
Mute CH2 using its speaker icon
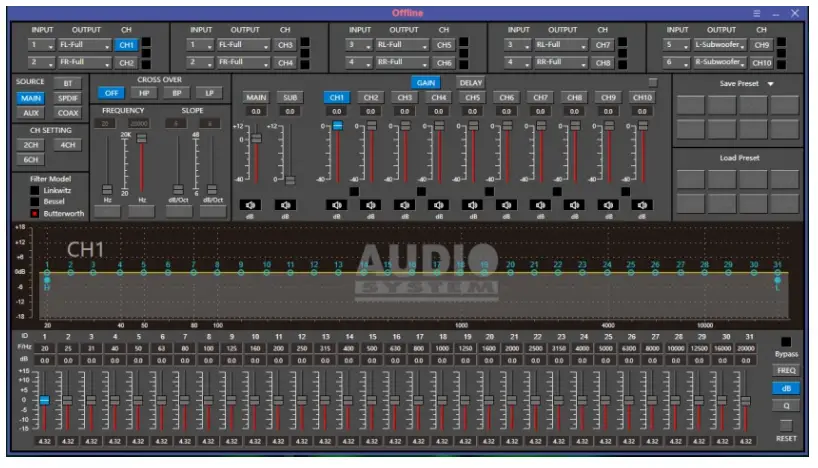[370, 205]
